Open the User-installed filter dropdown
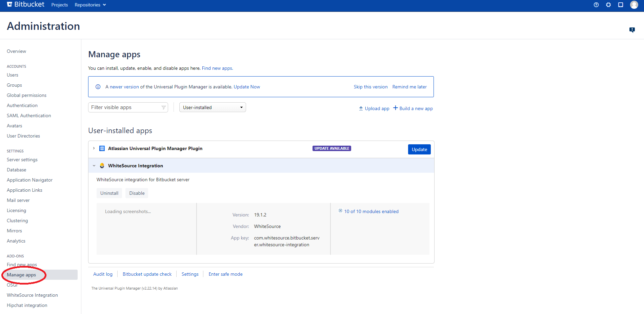This screenshot has width=644, height=314. click(x=213, y=107)
